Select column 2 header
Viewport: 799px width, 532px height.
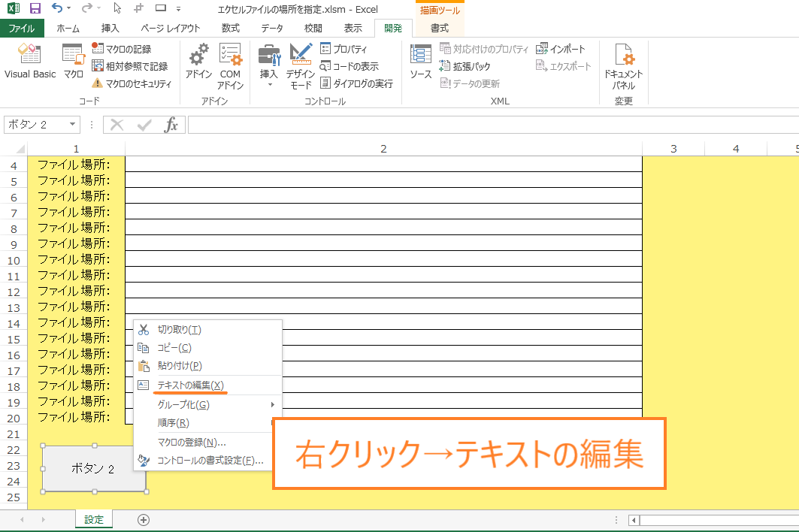click(x=383, y=149)
